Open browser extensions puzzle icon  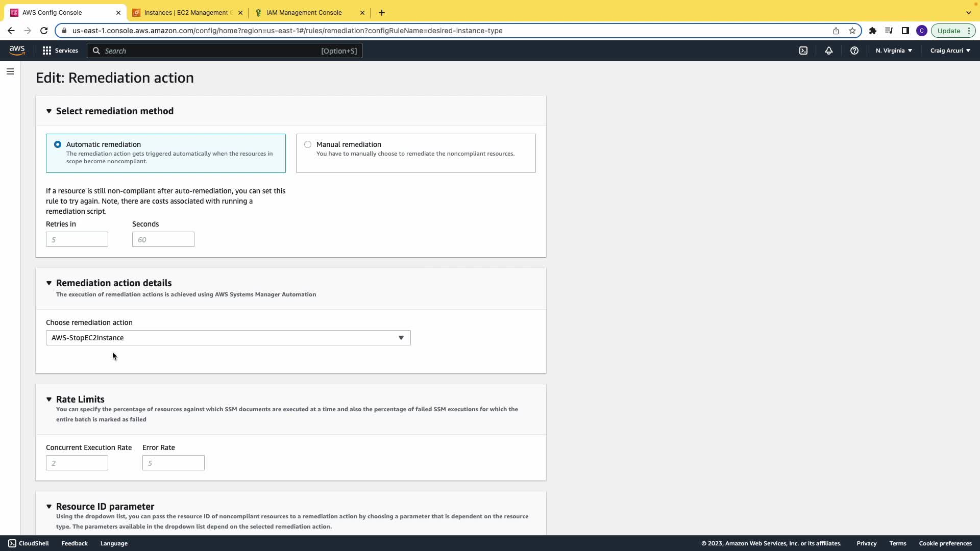[873, 31]
